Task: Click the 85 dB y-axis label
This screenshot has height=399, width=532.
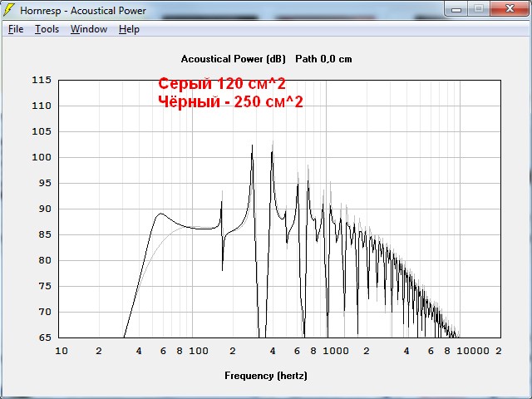Action: point(45,234)
